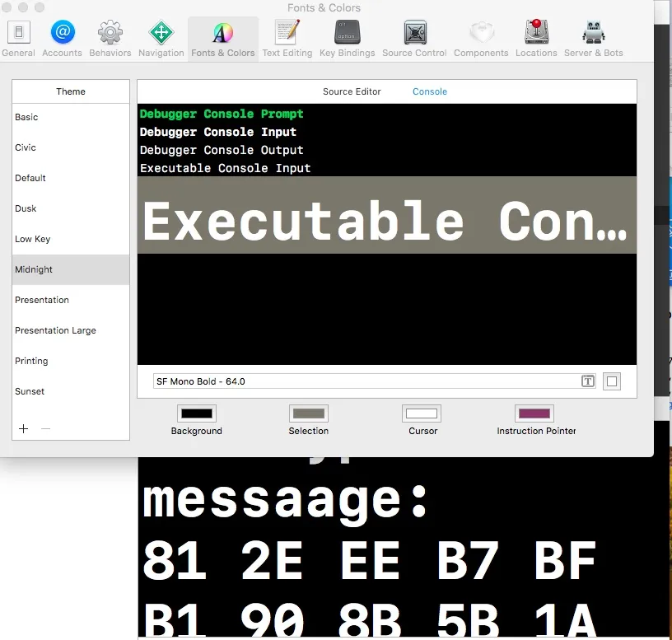Viewport: 672px width, 640px height.
Task: Select the Printing theme
Action: click(71, 361)
